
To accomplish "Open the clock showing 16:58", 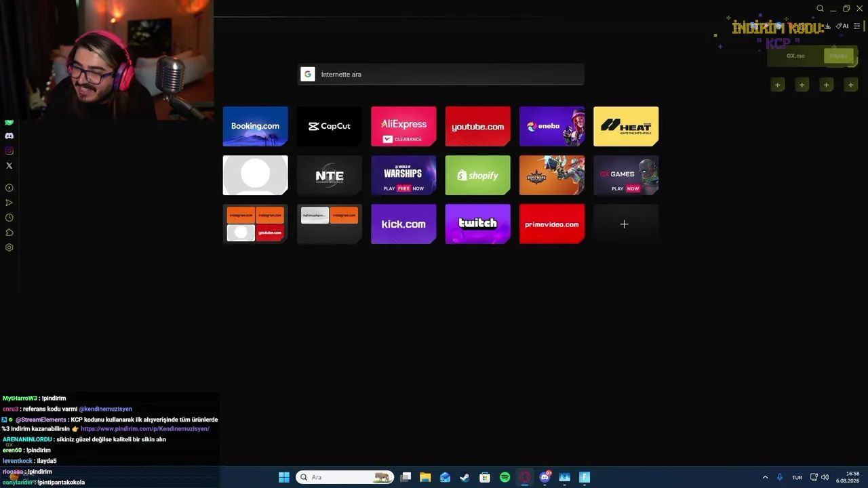I will (x=848, y=477).
